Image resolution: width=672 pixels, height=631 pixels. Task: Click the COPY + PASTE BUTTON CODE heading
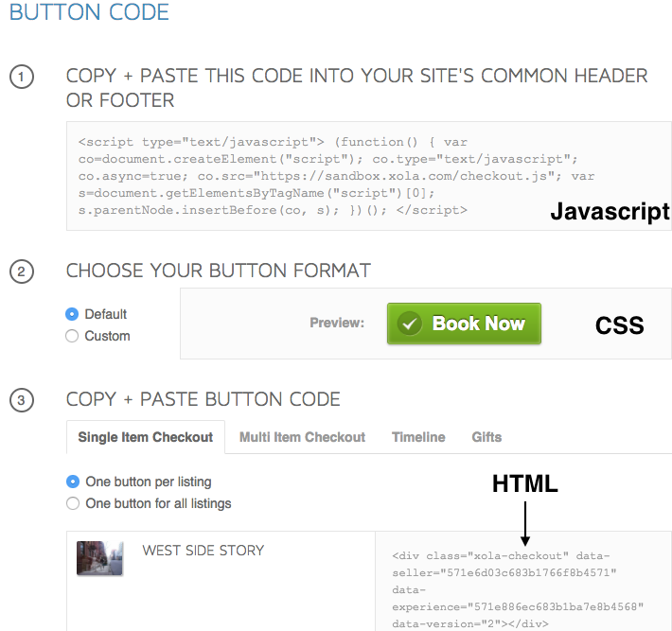(x=203, y=399)
